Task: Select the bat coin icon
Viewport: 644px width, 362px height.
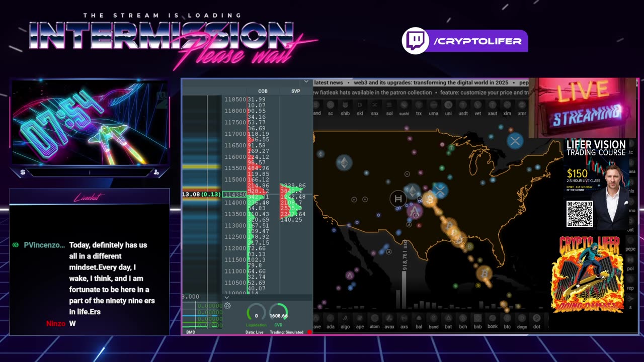Action: (x=448, y=318)
